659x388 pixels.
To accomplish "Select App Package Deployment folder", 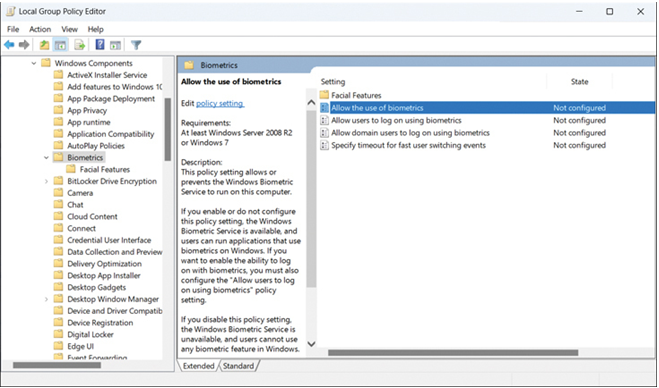I will tap(111, 98).
